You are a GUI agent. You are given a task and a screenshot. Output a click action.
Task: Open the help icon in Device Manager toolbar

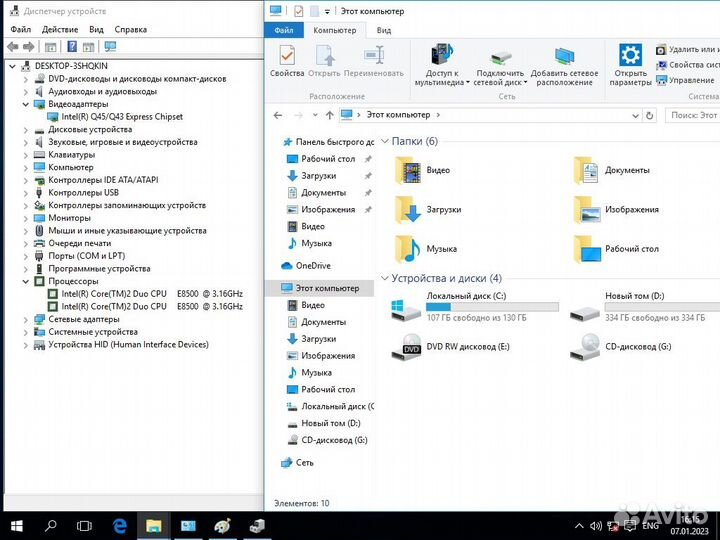72,46
